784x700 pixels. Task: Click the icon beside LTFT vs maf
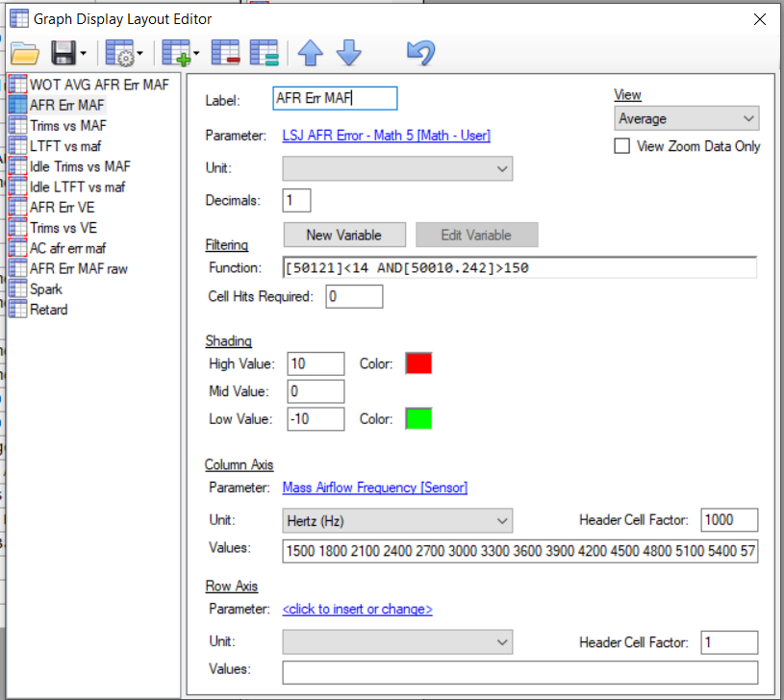(18, 146)
